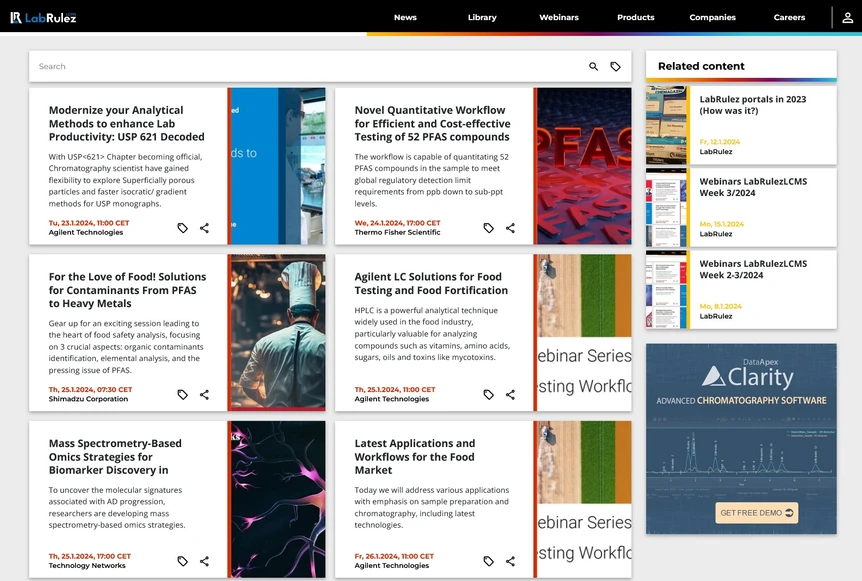
Task: Open Latest Applications and Workflows title
Action: [415, 457]
